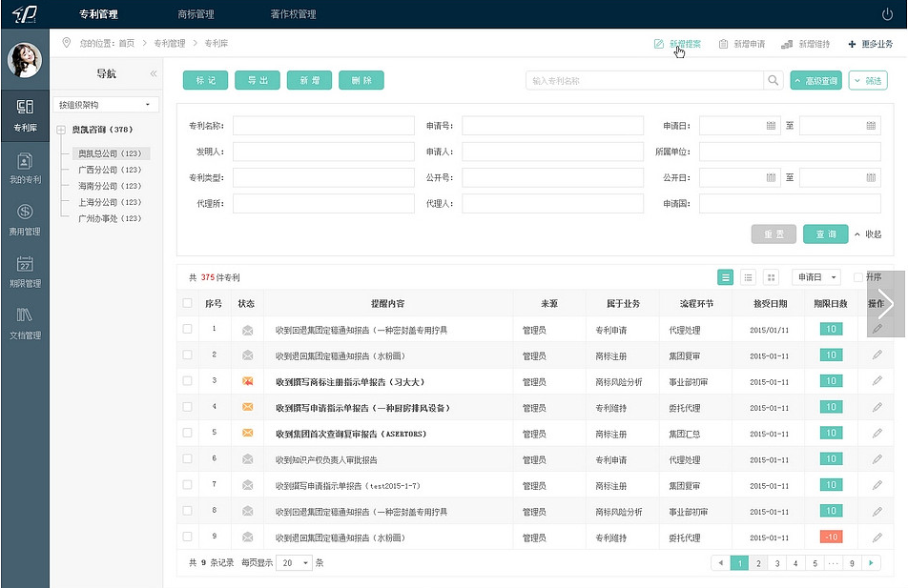908x588 pixels.
Task: Check the select-all box in table header
Action: tap(187, 304)
